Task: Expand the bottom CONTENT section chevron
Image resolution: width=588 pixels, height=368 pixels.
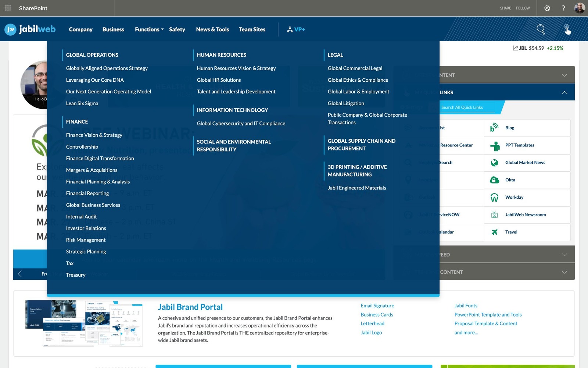Action: click(565, 272)
